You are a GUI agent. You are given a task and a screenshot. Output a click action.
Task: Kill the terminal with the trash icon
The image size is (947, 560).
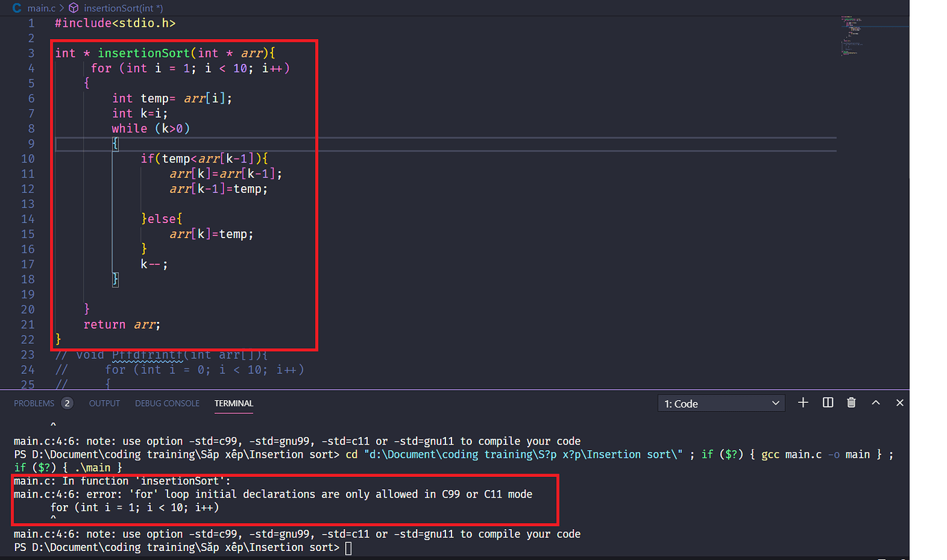click(852, 403)
